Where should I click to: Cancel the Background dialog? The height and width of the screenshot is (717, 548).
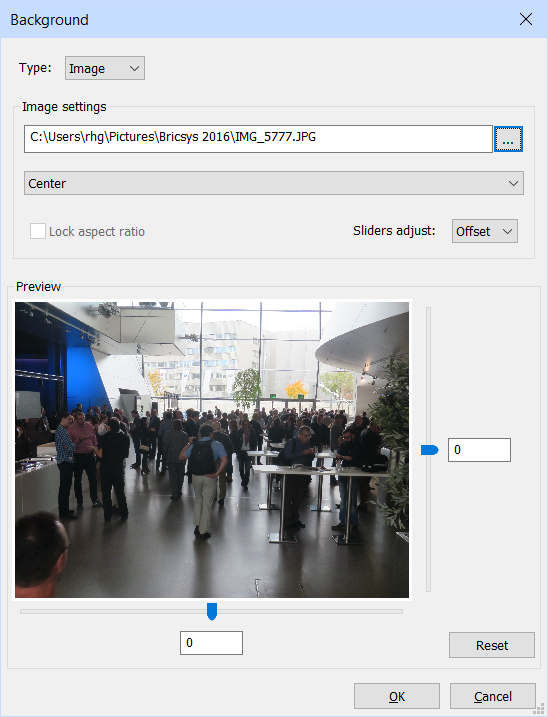click(493, 696)
